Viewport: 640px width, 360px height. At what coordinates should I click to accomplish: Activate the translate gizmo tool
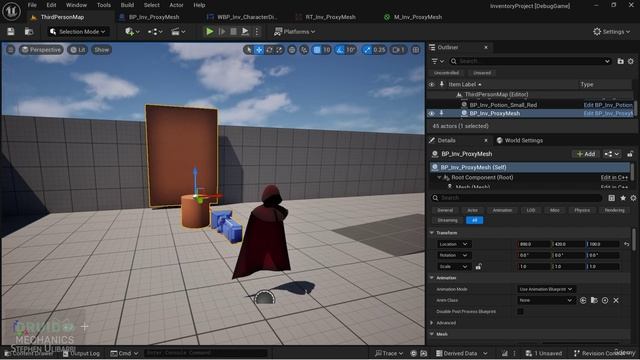click(259, 50)
